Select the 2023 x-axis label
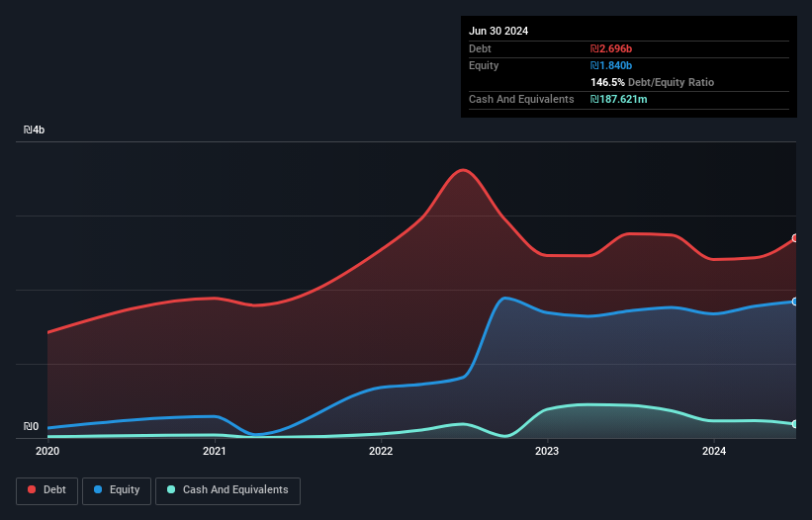This screenshot has width=812, height=520. (547, 451)
